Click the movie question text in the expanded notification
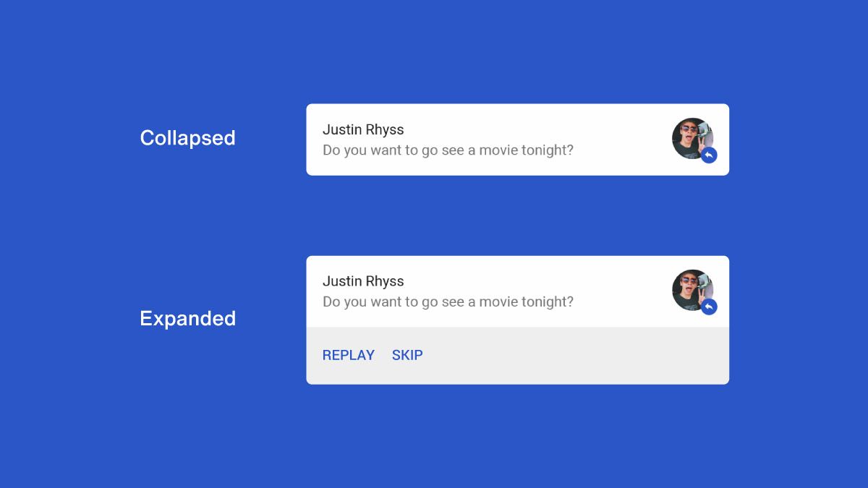 click(448, 301)
